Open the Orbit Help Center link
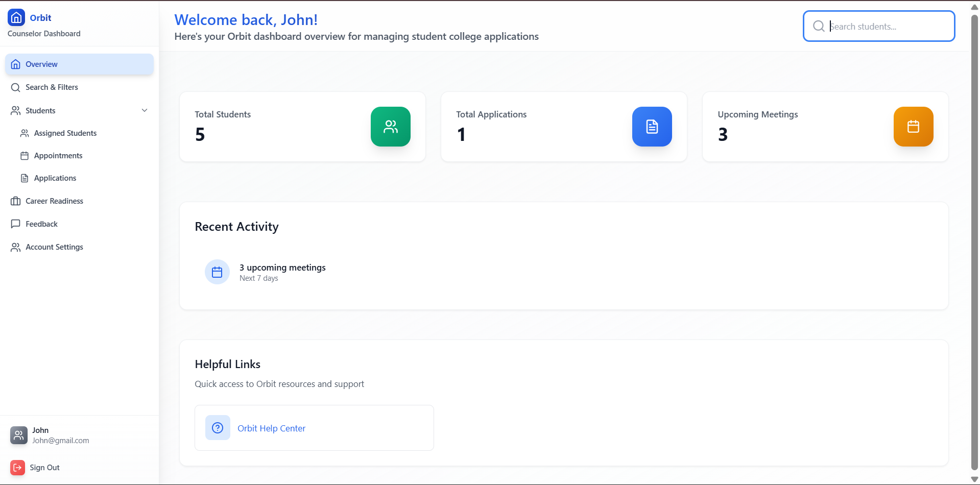 point(271,428)
